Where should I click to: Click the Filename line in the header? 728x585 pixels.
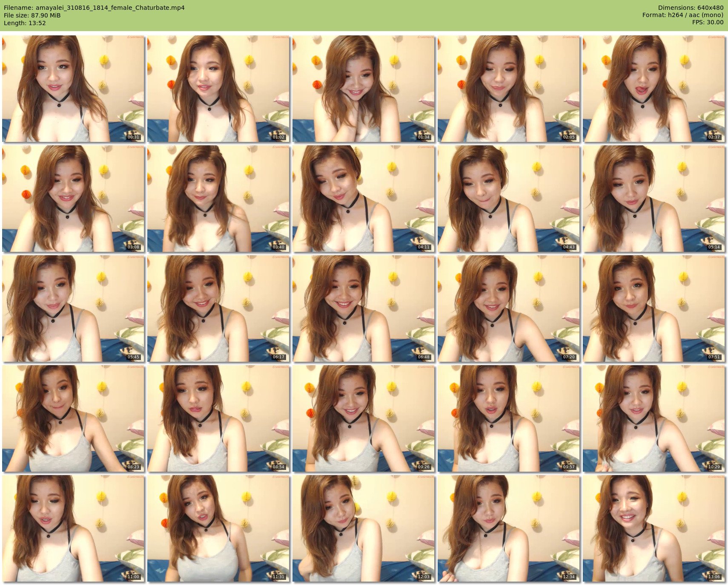pyautogui.click(x=94, y=8)
